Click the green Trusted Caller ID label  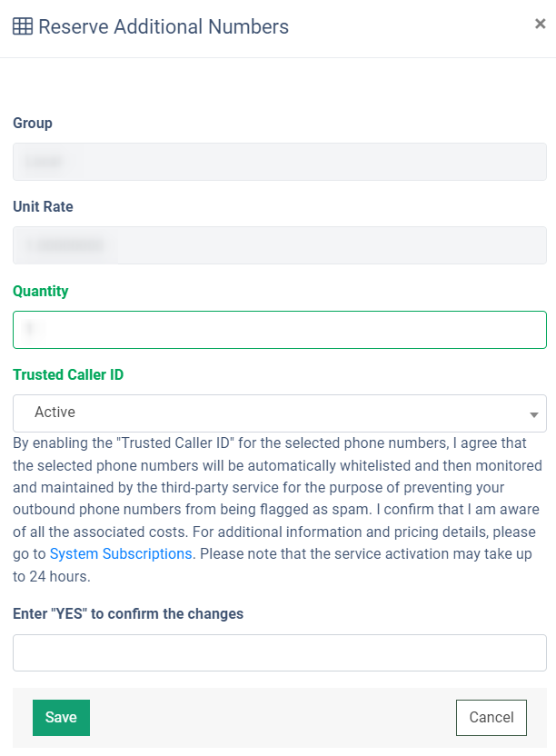pyautogui.click(x=68, y=374)
